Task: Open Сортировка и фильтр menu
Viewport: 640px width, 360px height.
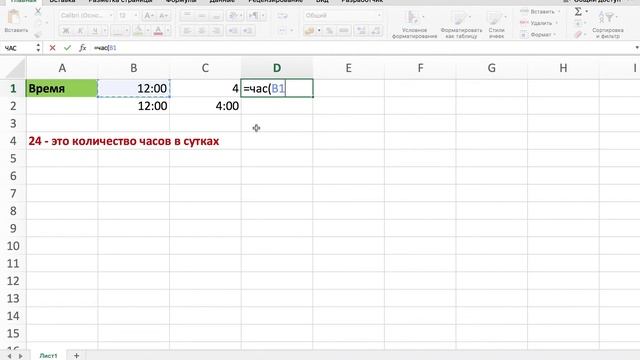Action: point(607,24)
